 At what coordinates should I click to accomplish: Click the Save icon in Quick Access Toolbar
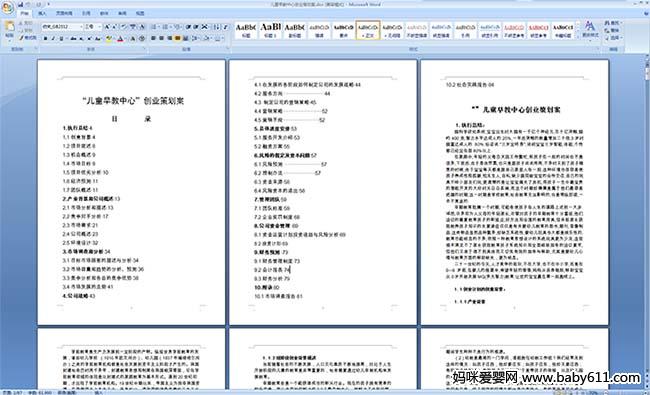(19, 4)
